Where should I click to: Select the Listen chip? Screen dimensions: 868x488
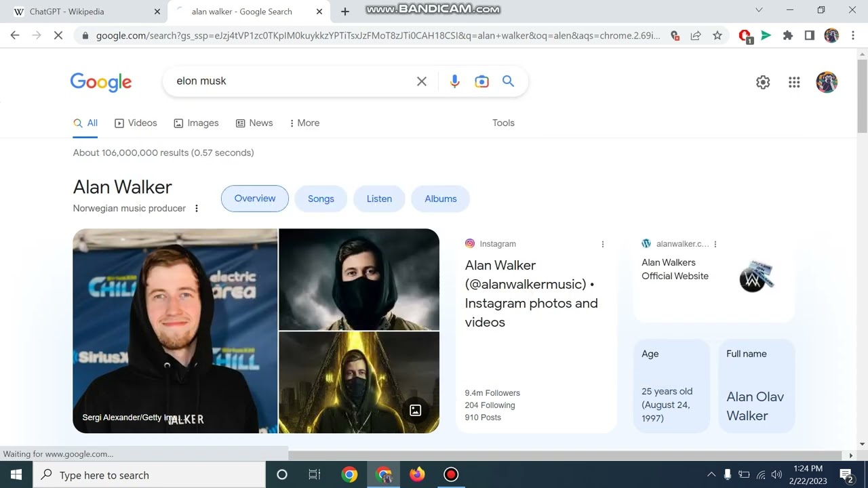[x=379, y=199]
